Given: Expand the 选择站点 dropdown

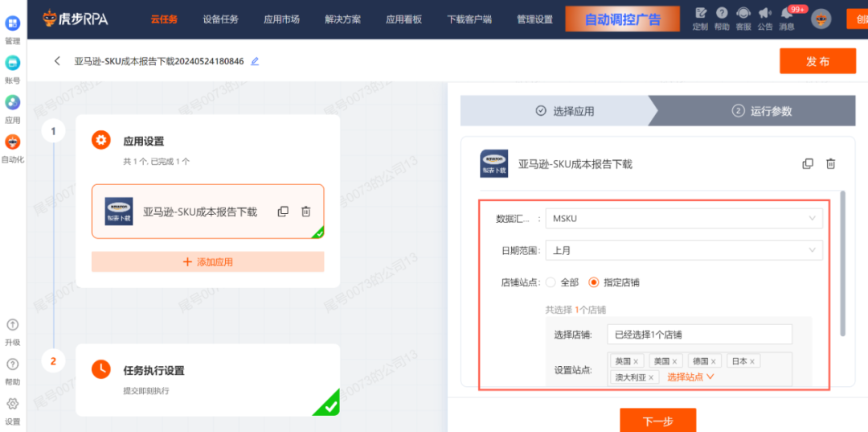Looking at the screenshot, I should pyautogui.click(x=691, y=377).
